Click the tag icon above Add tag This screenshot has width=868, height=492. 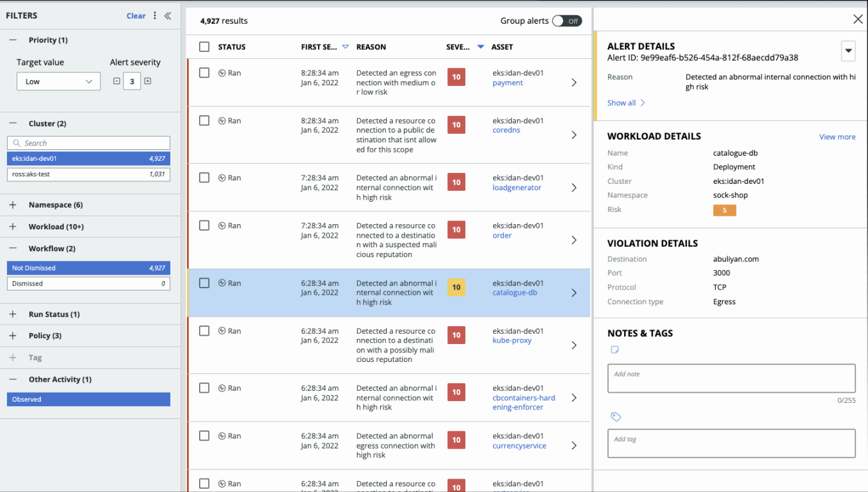point(616,417)
